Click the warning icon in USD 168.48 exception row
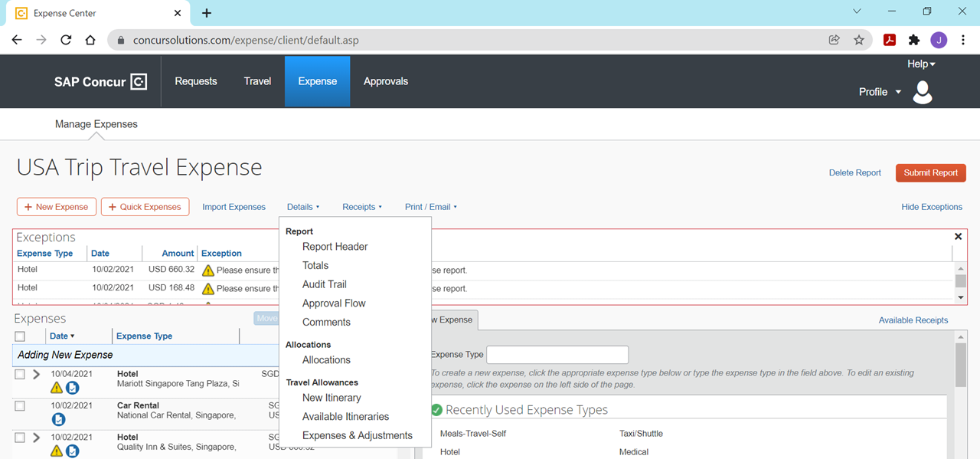Viewport: 980px width, 459px height. pyautogui.click(x=207, y=289)
